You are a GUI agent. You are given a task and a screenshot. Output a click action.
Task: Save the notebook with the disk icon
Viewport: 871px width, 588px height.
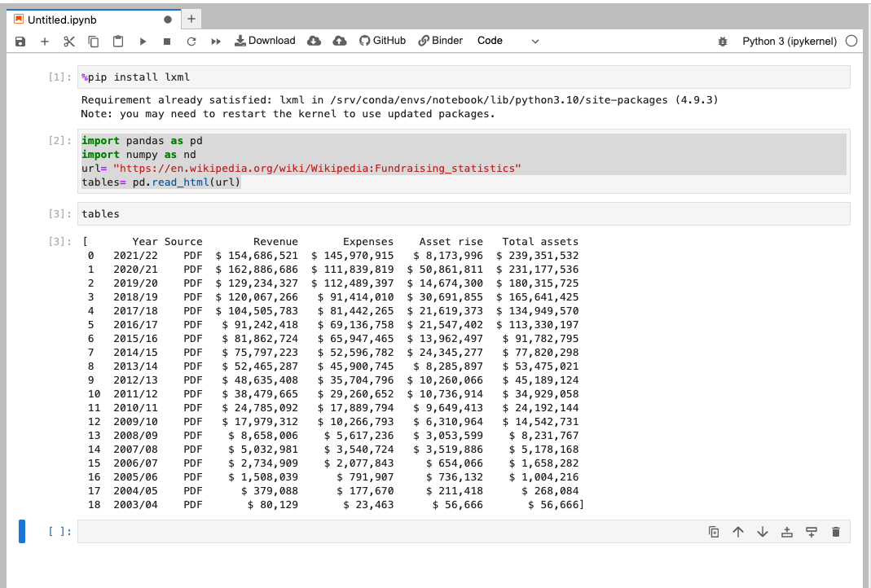(x=20, y=41)
